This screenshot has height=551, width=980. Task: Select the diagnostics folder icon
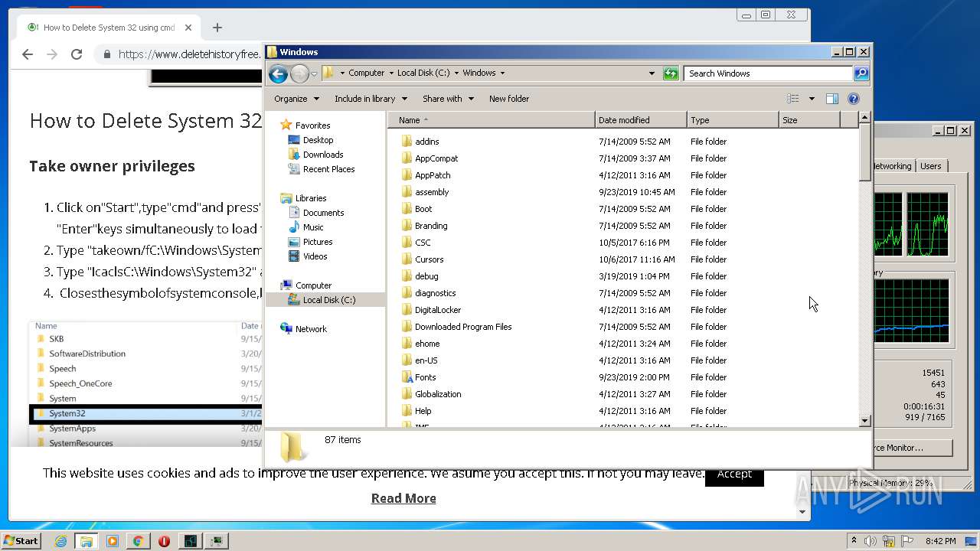[x=407, y=293]
